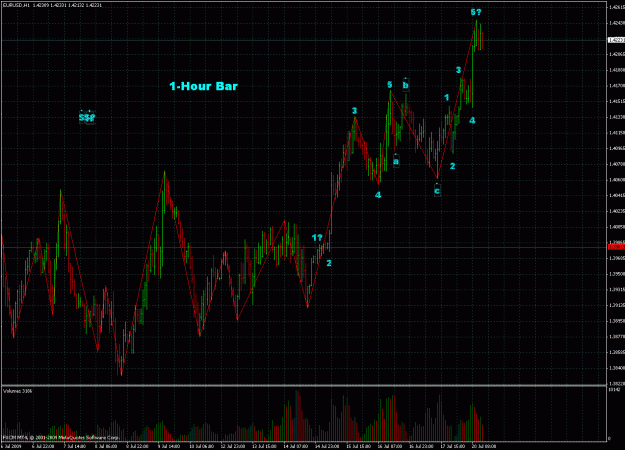This screenshot has width=625, height=450.
Task: Click the "14 Jul 23:00" time axis label
Action: coord(327,446)
